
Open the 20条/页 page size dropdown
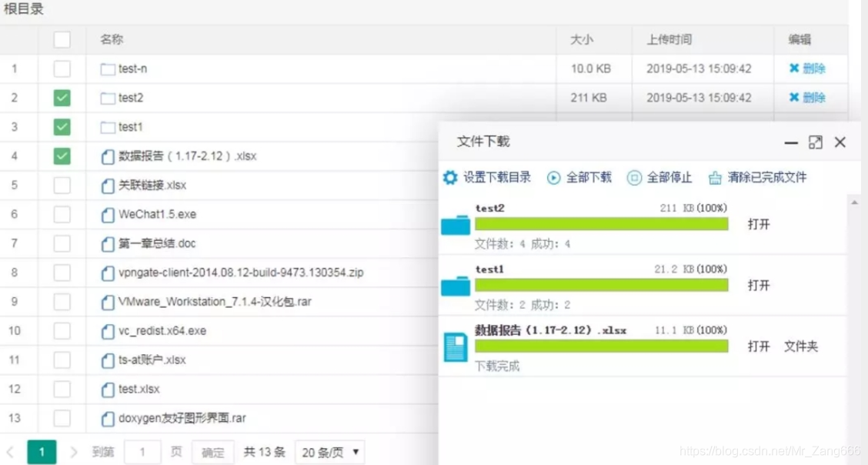[x=329, y=452]
